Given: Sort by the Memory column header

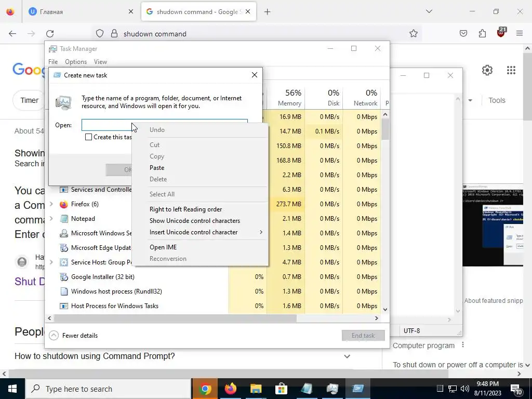Looking at the screenshot, I should pyautogui.click(x=286, y=98).
